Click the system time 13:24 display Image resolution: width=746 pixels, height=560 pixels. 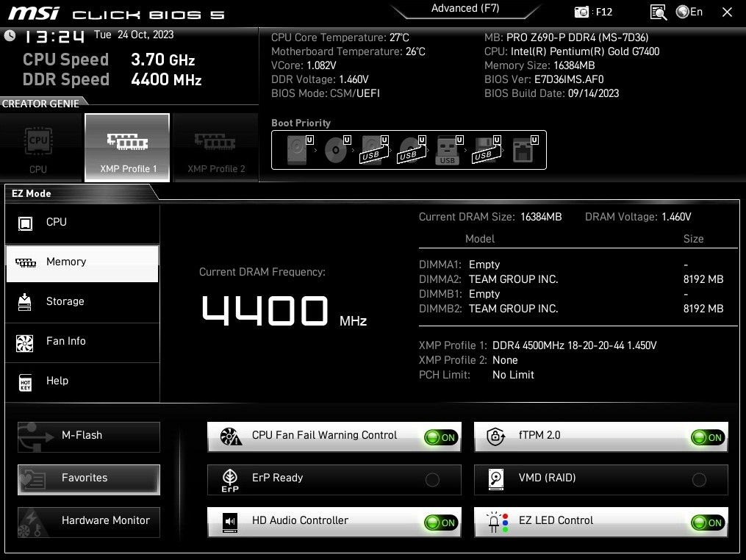pyautogui.click(x=54, y=36)
